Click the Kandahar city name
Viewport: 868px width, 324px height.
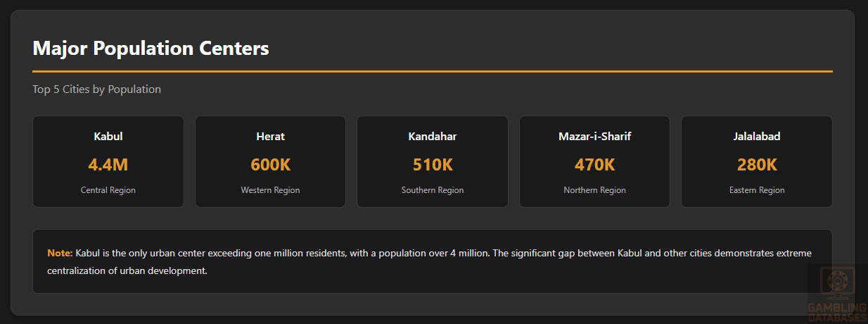pos(433,136)
